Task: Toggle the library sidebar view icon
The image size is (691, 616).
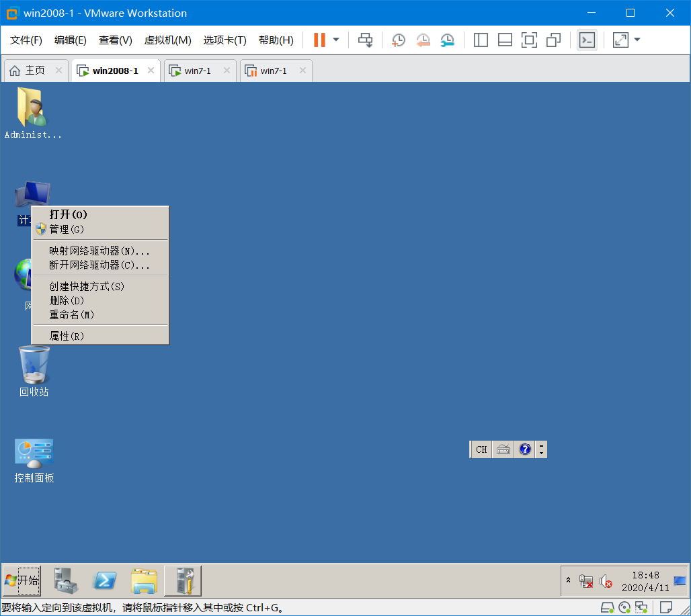Action: point(481,40)
